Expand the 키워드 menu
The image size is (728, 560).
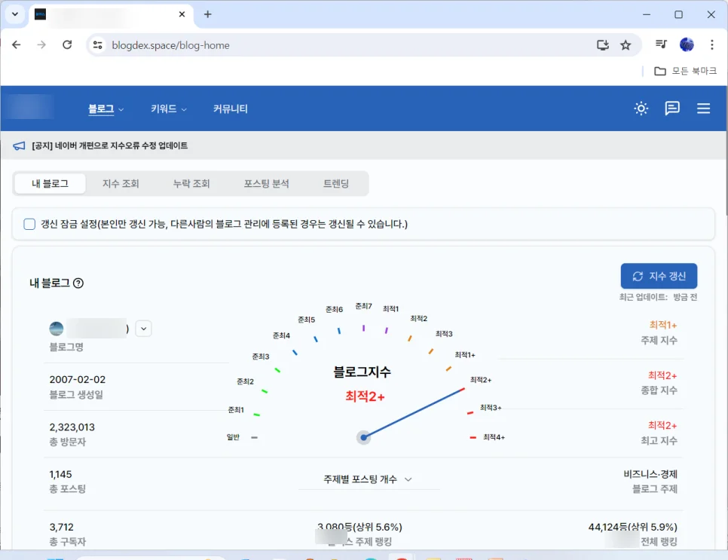point(168,109)
